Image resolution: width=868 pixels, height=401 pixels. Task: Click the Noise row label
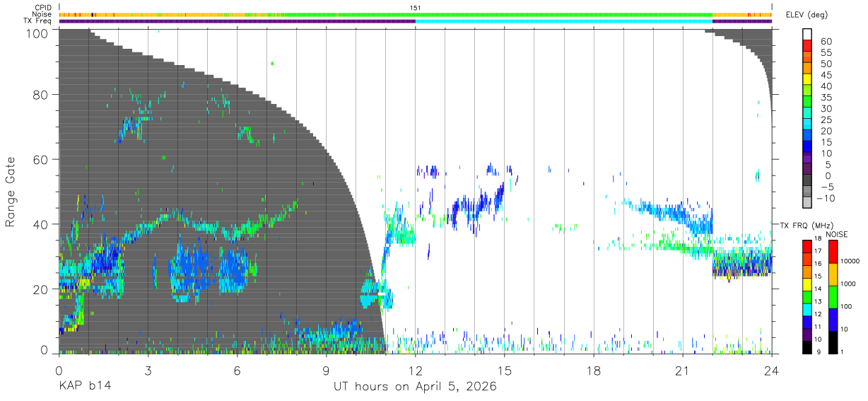[x=42, y=14]
